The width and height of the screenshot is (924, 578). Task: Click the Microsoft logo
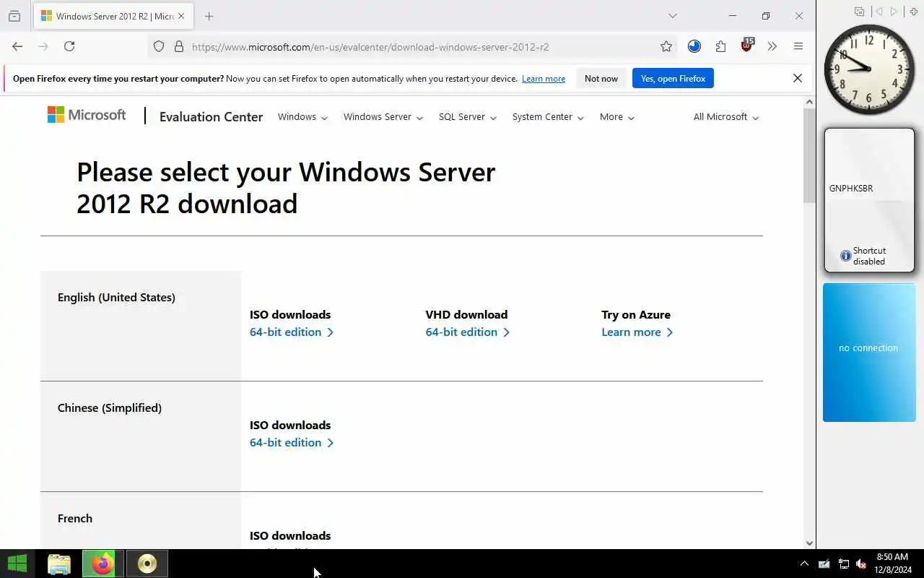87,115
